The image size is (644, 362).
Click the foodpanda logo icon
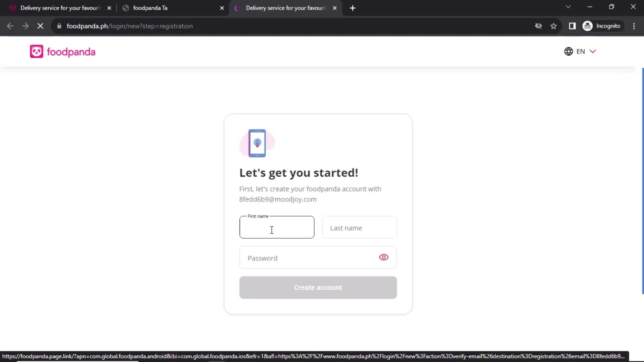click(x=36, y=51)
